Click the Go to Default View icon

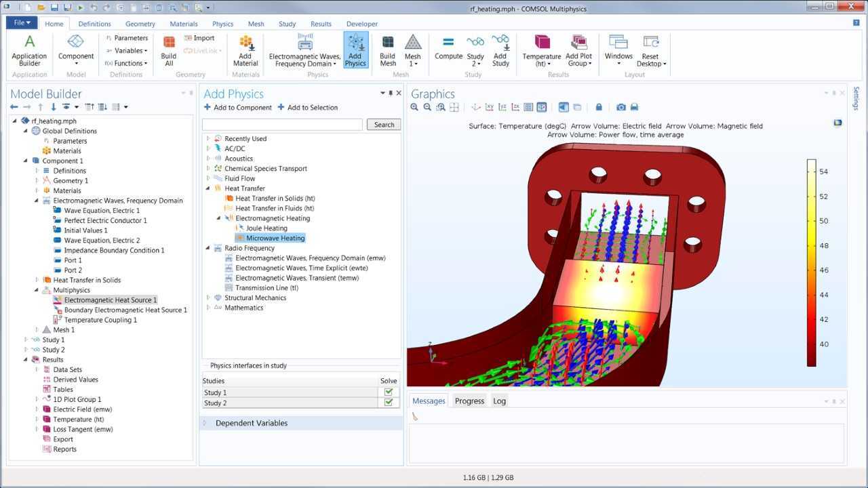pos(477,106)
